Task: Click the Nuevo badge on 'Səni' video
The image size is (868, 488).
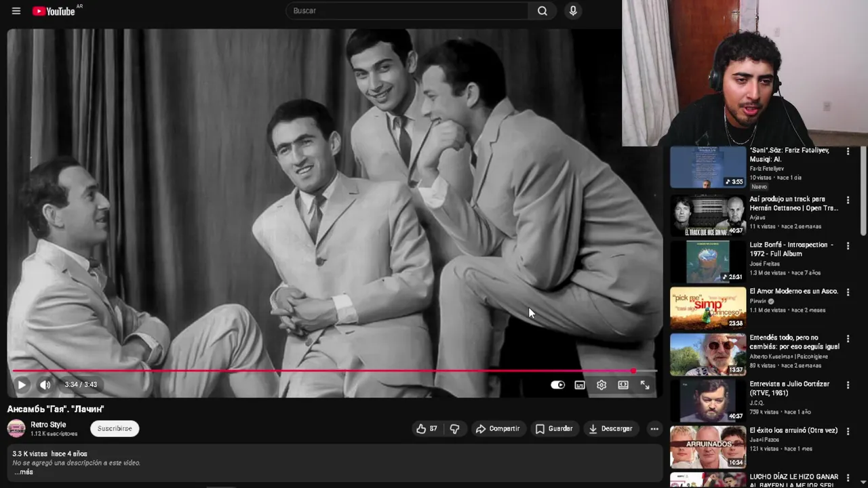Action: (x=759, y=186)
